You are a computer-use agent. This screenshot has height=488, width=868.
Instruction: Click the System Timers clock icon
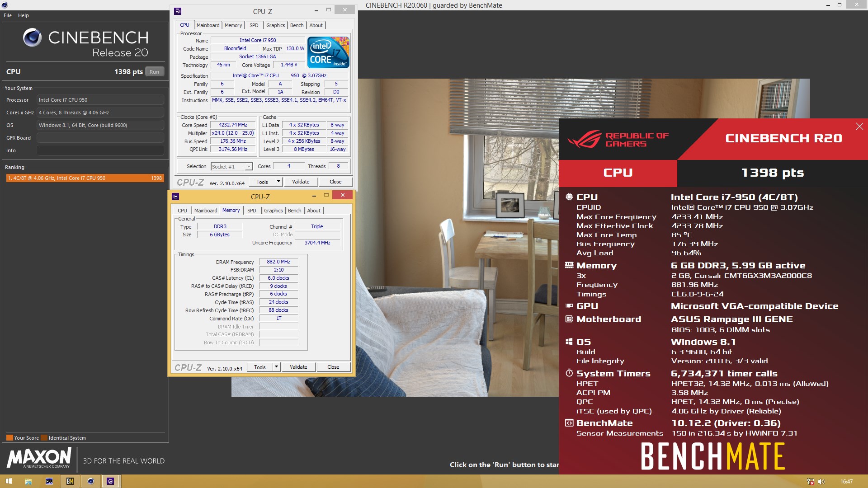tap(569, 373)
